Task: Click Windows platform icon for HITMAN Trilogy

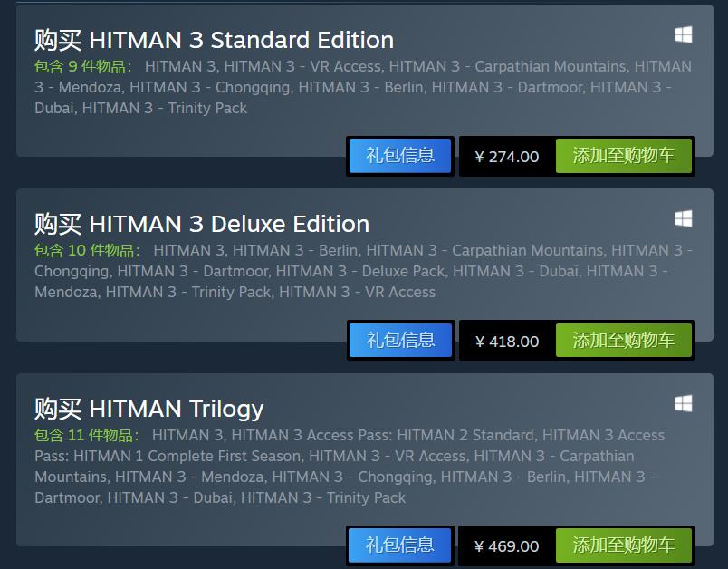Action: tap(683, 403)
